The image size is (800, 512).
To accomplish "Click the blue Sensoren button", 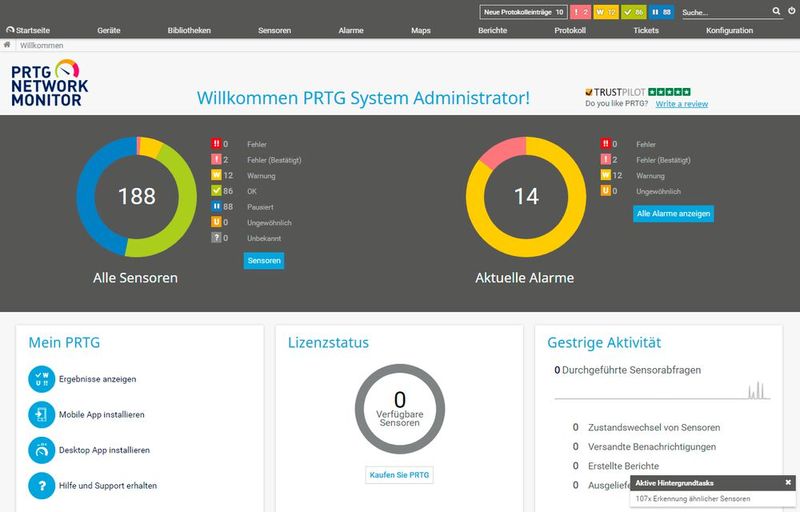I will point(264,261).
